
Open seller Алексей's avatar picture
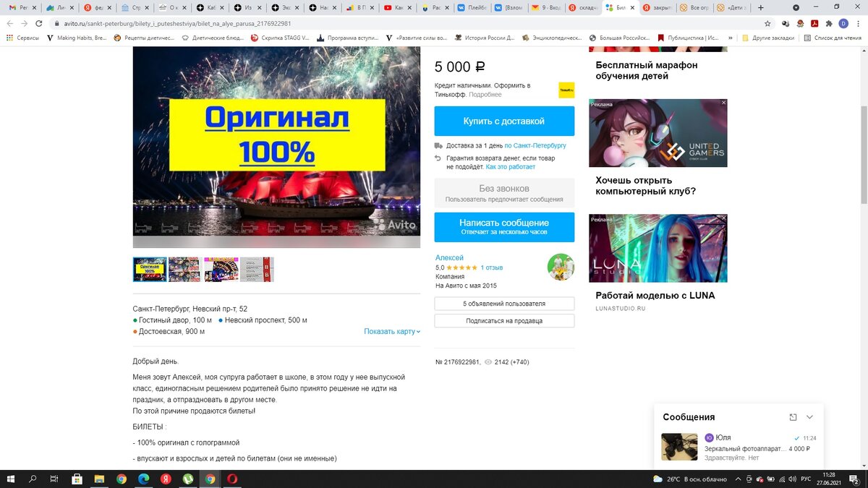pyautogui.click(x=561, y=267)
